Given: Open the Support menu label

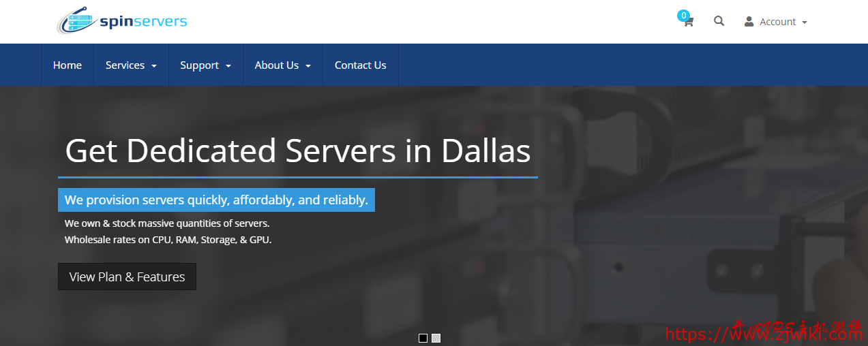Looking at the screenshot, I should [199, 65].
